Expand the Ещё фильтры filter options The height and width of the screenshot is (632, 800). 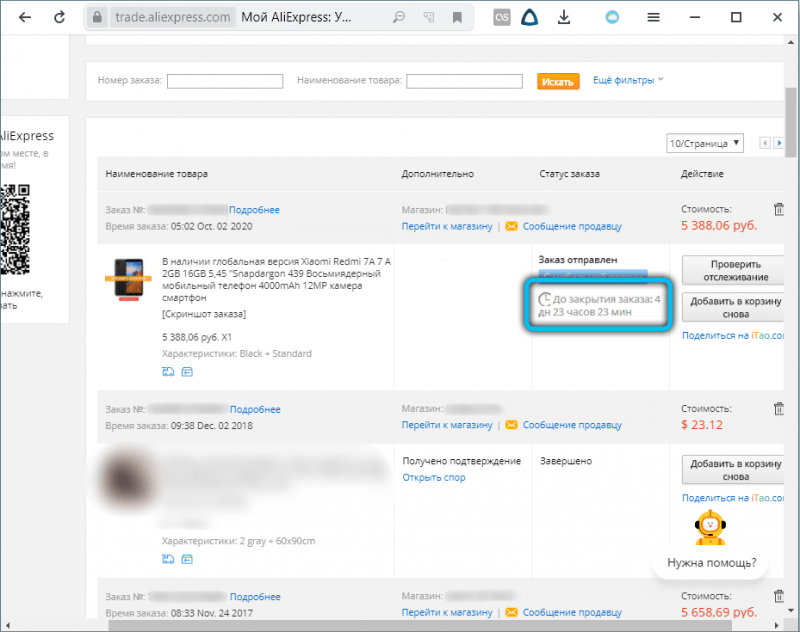click(628, 80)
